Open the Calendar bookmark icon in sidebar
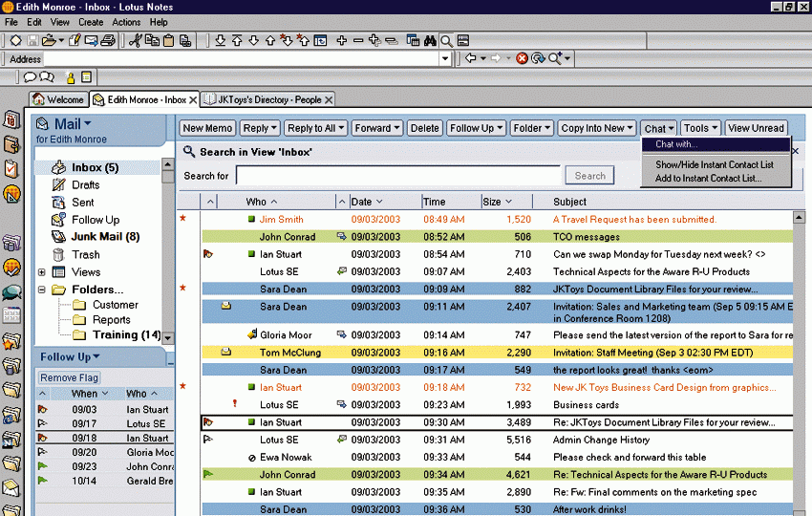812x516 pixels. pyautogui.click(x=11, y=120)
